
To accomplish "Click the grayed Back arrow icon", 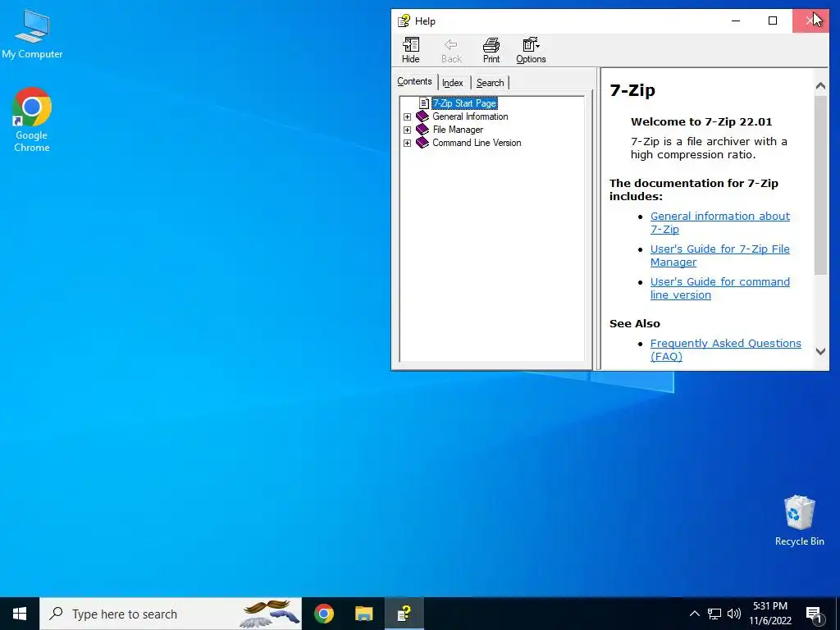I will pos(451,45).
